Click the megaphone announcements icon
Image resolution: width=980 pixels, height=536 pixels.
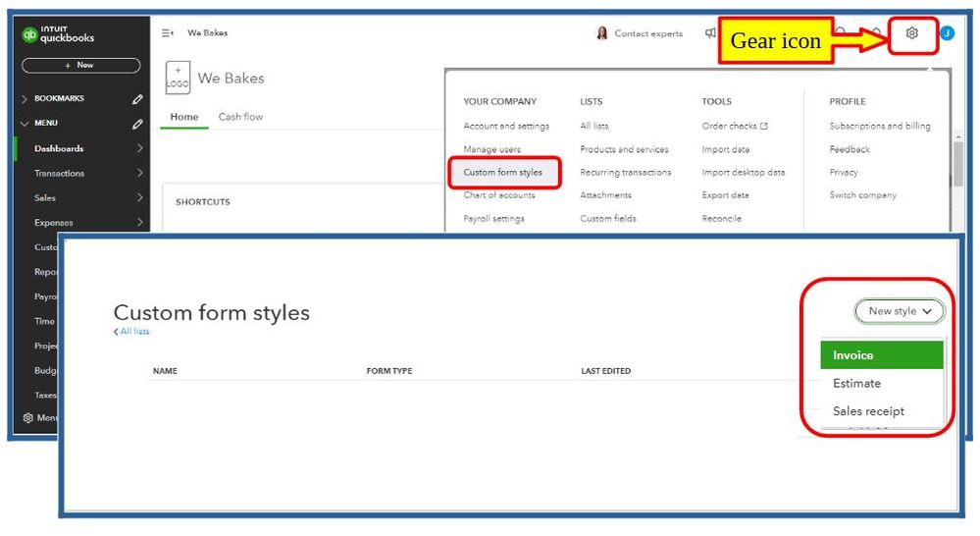pos(710,33)
